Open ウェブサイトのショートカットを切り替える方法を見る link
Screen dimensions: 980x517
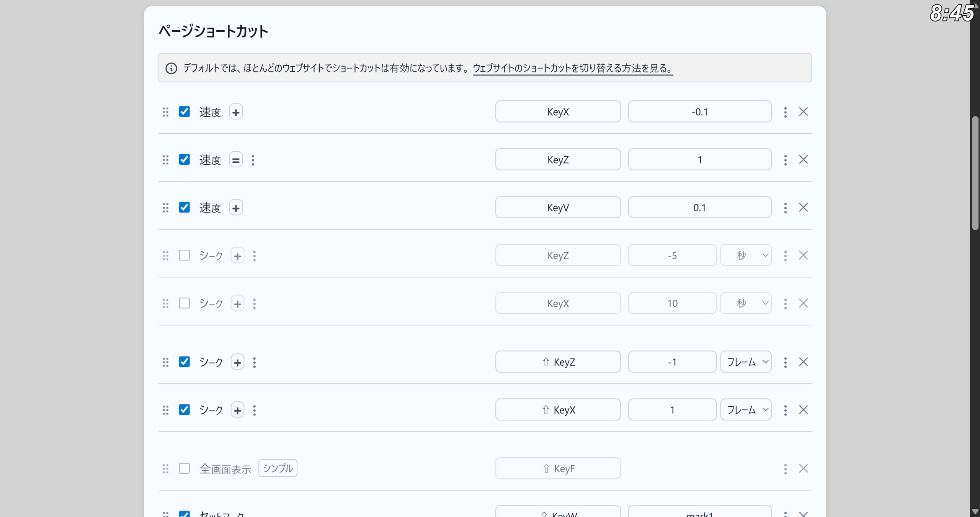pyautogui.click(x=573, y=68)
